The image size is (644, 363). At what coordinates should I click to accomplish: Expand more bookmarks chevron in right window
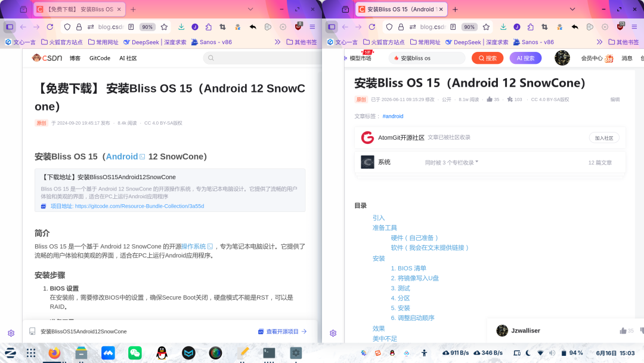point(600,42)
